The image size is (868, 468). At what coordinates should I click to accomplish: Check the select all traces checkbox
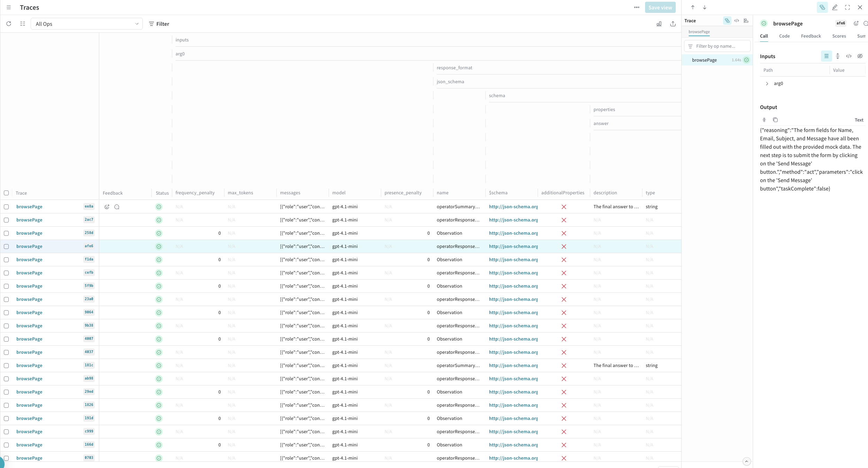click(6, 193)
